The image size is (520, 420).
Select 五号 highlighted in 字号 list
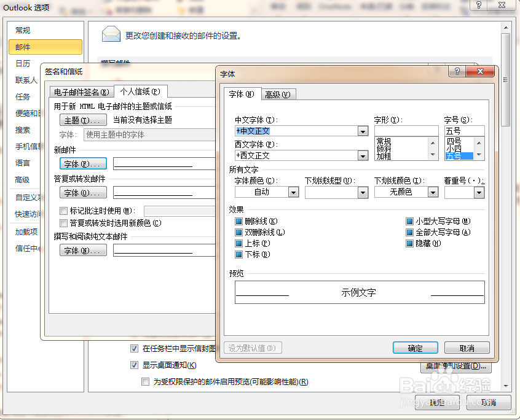click(459, 156)
